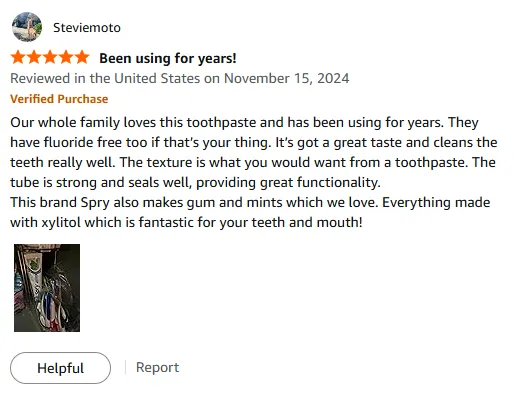The image size is (520, 394).
Task: Enlarge the attached toothpaste review photo
Action: tap(47, 288)
